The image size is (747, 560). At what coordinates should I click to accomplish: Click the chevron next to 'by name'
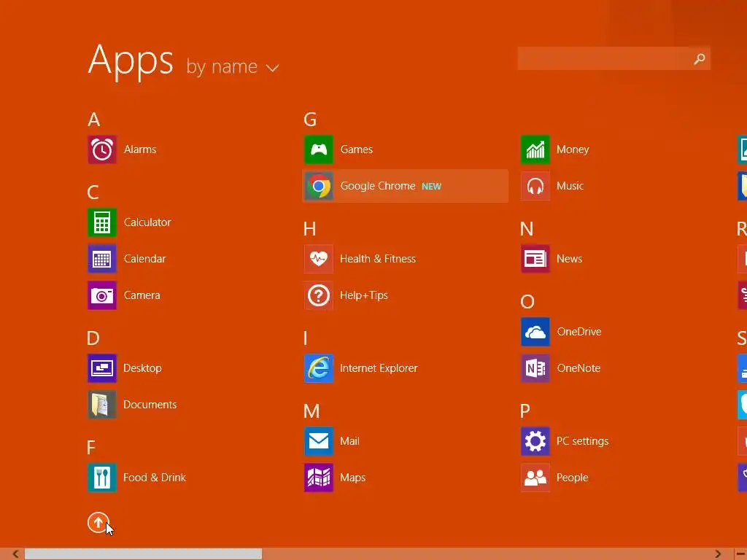272,68
